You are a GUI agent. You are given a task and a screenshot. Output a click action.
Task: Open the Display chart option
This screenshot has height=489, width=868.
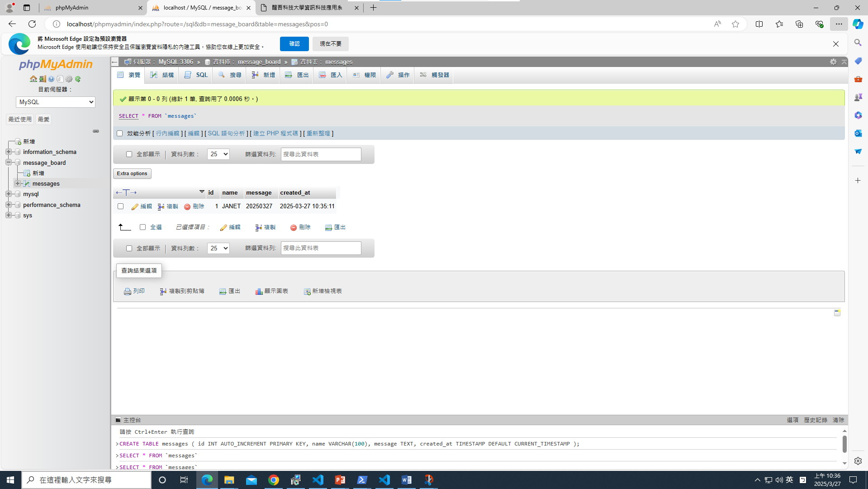[x=271, y=291]
